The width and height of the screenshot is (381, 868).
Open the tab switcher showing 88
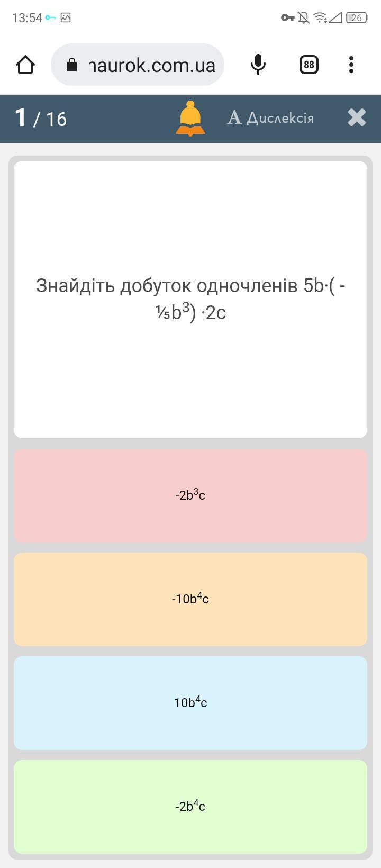[309, 65]
